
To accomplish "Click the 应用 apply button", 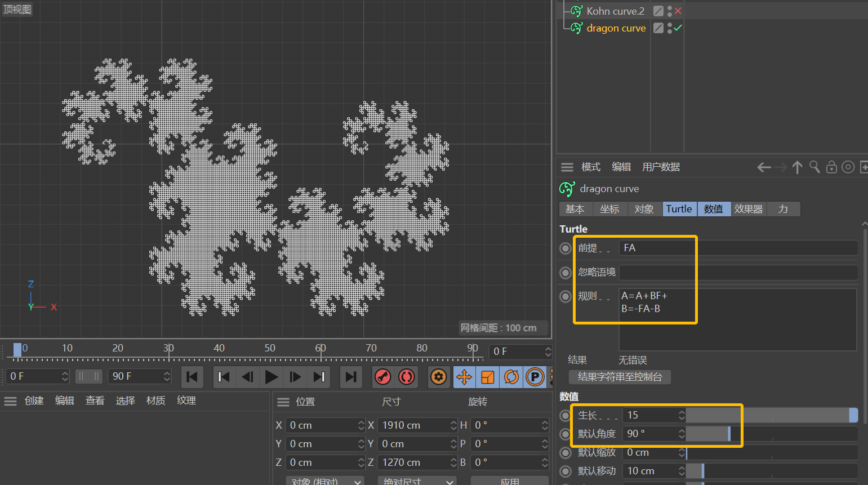I will [x=510, y=482].
